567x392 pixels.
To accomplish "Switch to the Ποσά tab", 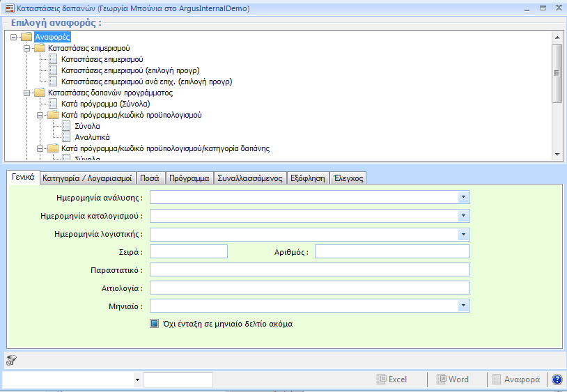I will point(150,178).
